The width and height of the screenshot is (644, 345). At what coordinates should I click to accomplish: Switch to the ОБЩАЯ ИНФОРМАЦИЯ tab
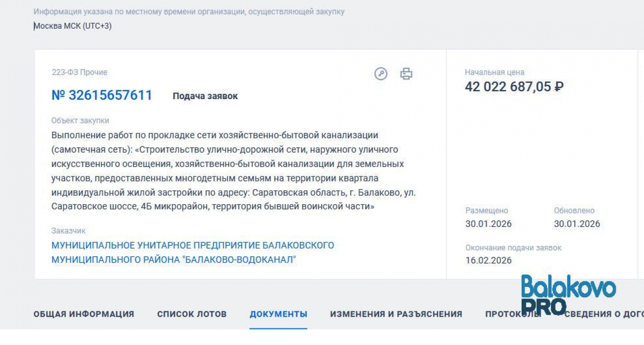[83, 314]
